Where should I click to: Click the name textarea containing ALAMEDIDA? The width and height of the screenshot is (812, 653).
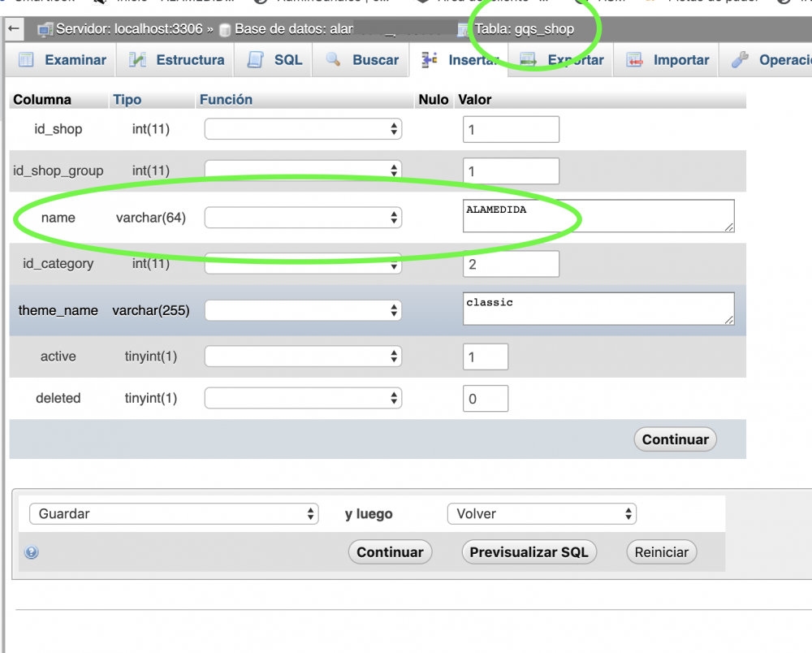[598, 216]
